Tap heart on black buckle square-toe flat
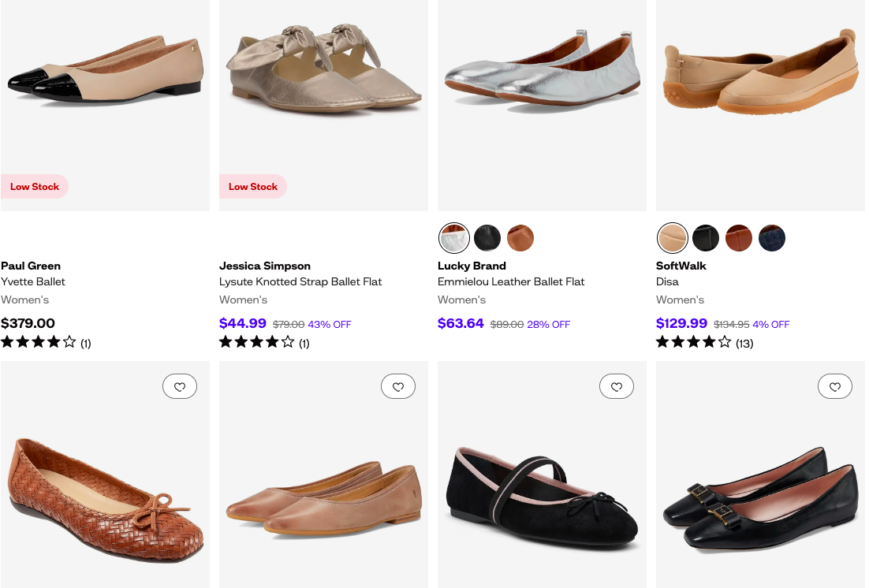The image size is (869, 588). click(835, 386)
